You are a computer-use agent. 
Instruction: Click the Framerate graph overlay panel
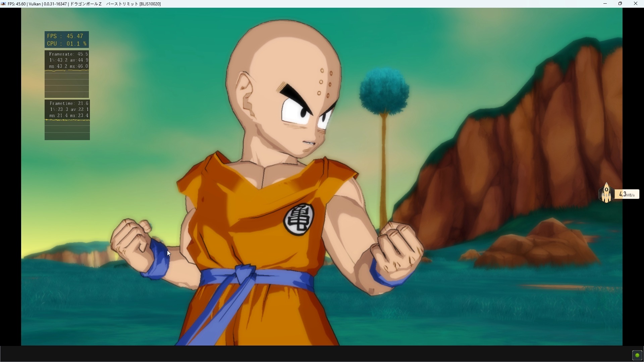pyautogui.click(x=66, y=74)
